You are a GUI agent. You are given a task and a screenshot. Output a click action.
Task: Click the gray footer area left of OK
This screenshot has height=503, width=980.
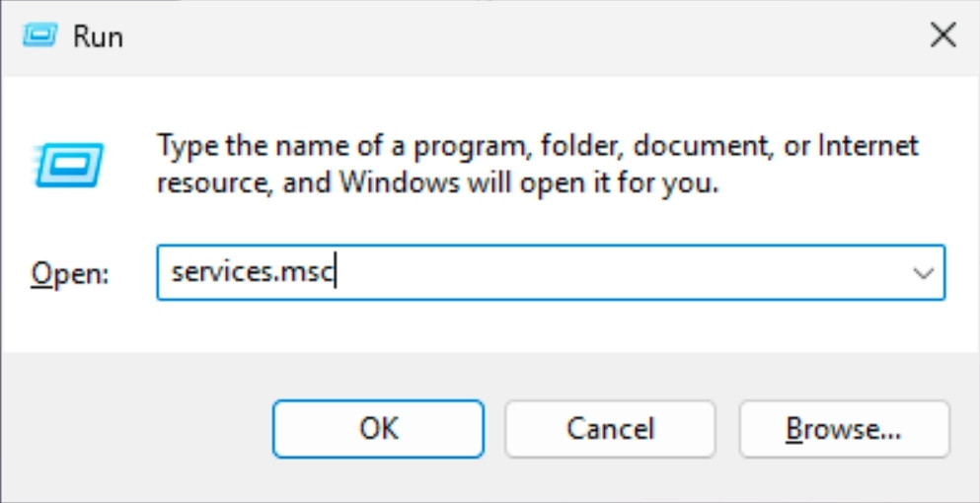click(x=138, y=429)
